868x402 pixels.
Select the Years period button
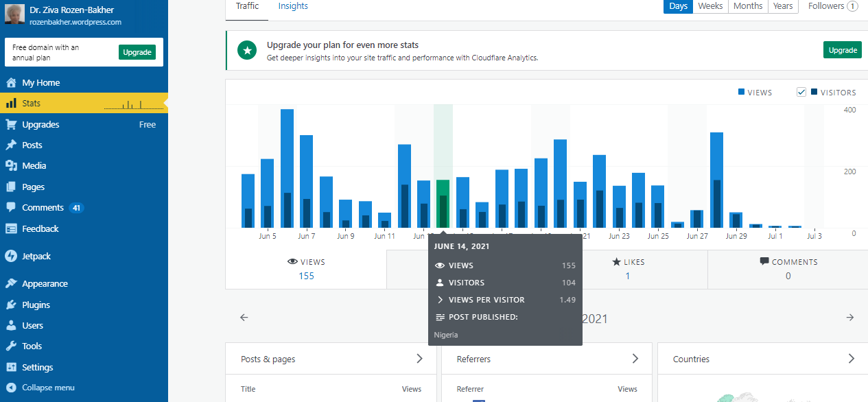(783, 6)
